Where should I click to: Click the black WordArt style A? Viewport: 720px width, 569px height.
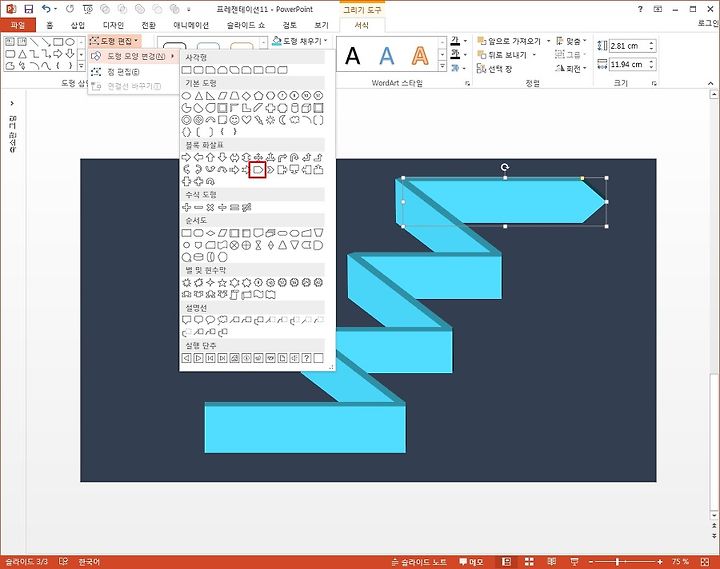coord(353,56)
